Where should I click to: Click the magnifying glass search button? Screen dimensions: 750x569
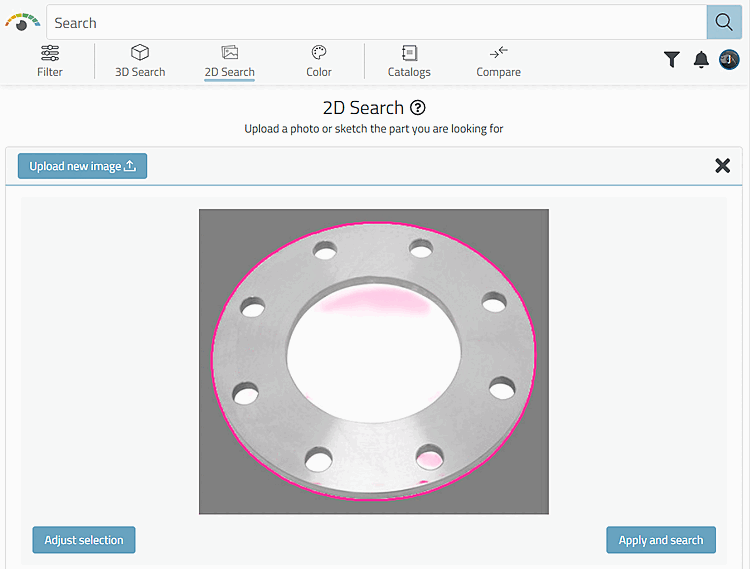[724, 22]
